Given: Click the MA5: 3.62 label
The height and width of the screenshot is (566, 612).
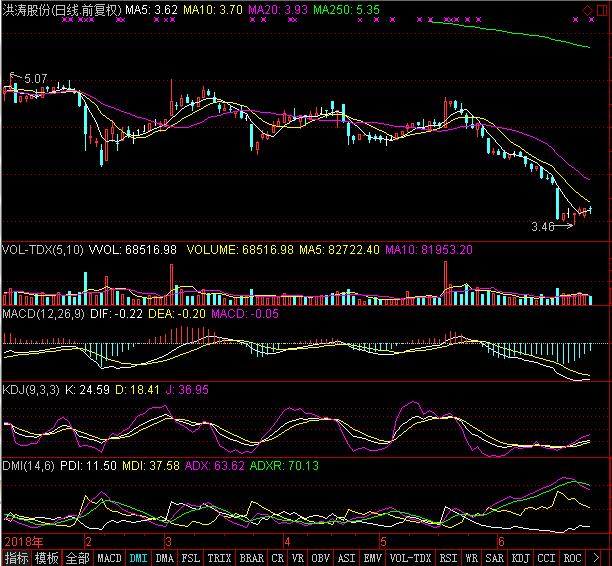Looking at the screenshot, I should (x=151, y=10).
